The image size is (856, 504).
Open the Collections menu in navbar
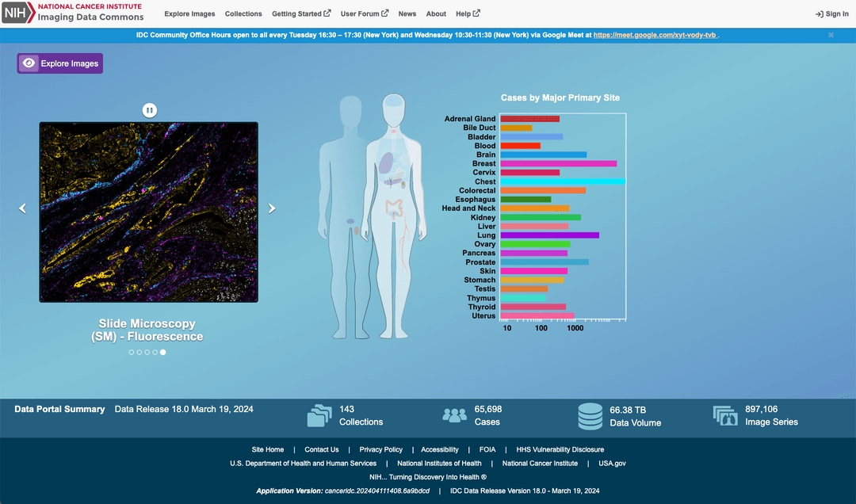(243, 13)
